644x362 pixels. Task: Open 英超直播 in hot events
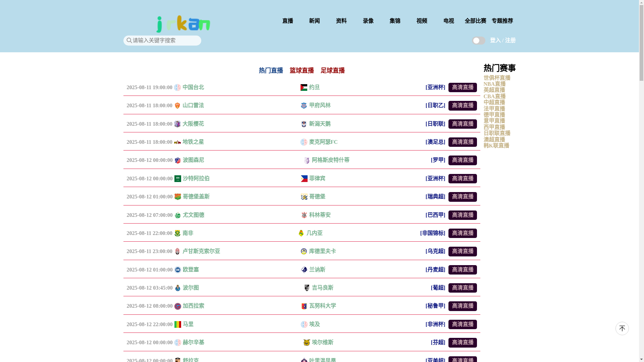coord(494,90)
